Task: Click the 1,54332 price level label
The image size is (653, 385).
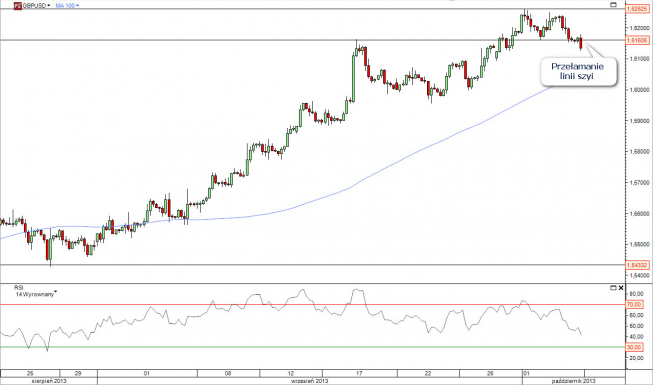Action: 638,265
